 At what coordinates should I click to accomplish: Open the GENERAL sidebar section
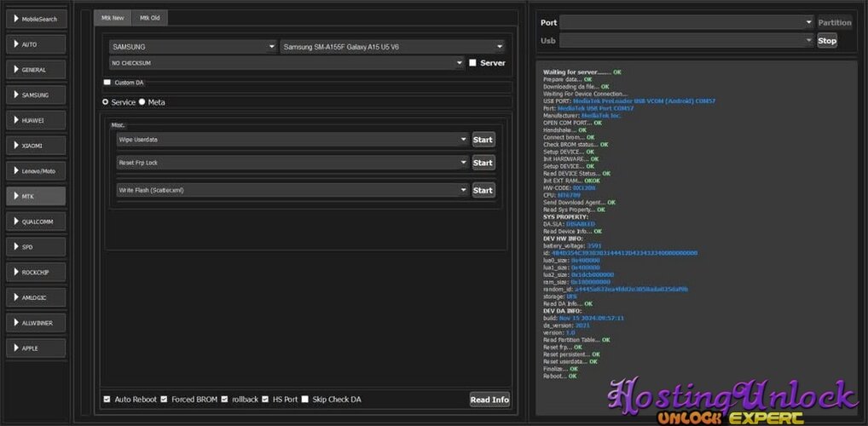36,70
